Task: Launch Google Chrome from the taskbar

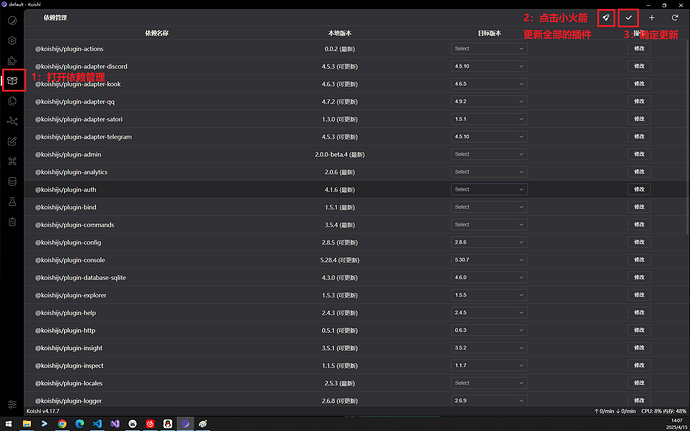Action: point(62,424)
